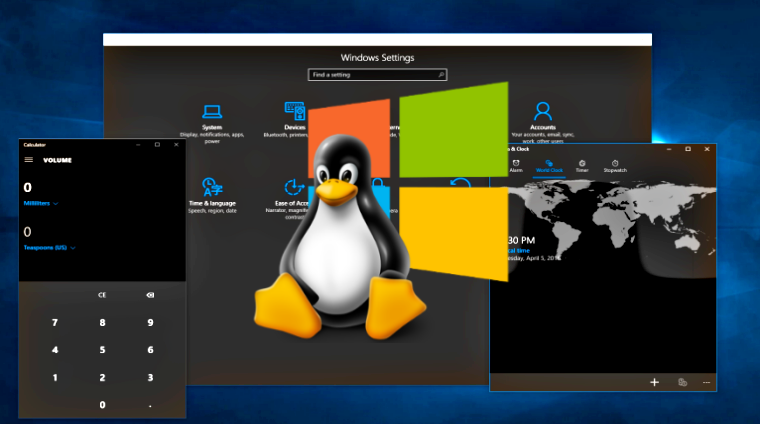Click the Windows Settings title text
Viewport: 760px width, 424px height.
tap(377, 58)
